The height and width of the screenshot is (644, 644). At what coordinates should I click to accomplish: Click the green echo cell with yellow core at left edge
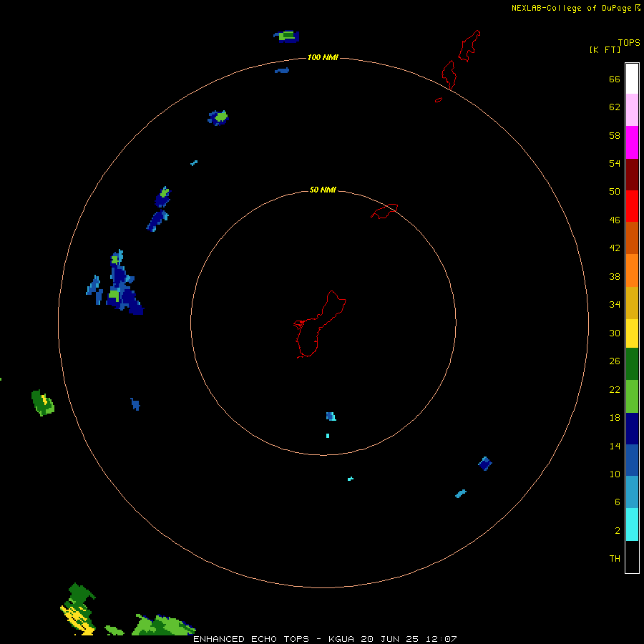43,403
